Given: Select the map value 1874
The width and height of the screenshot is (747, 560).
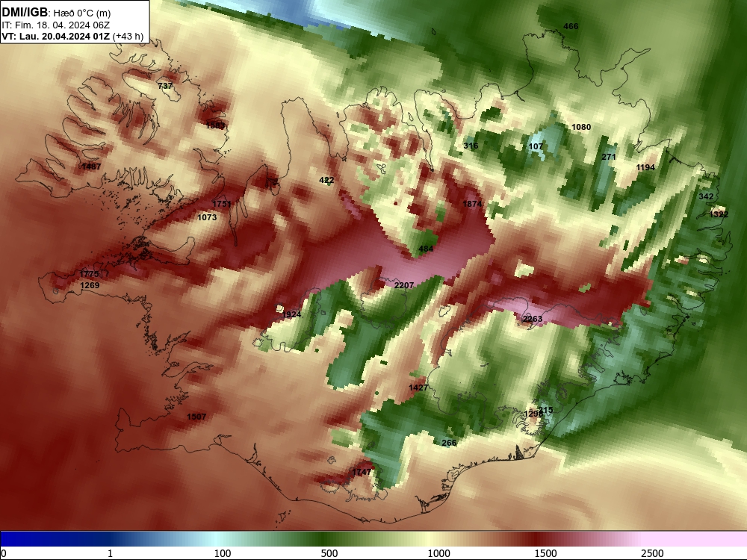Looking at the screenshot, I should coord(472,203).
